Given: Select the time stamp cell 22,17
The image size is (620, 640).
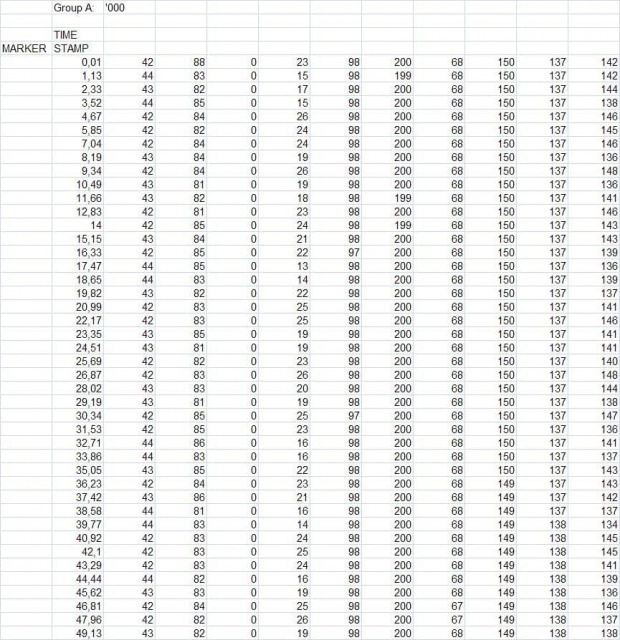Looking at the screenshot, I should (x=78, y=320).
